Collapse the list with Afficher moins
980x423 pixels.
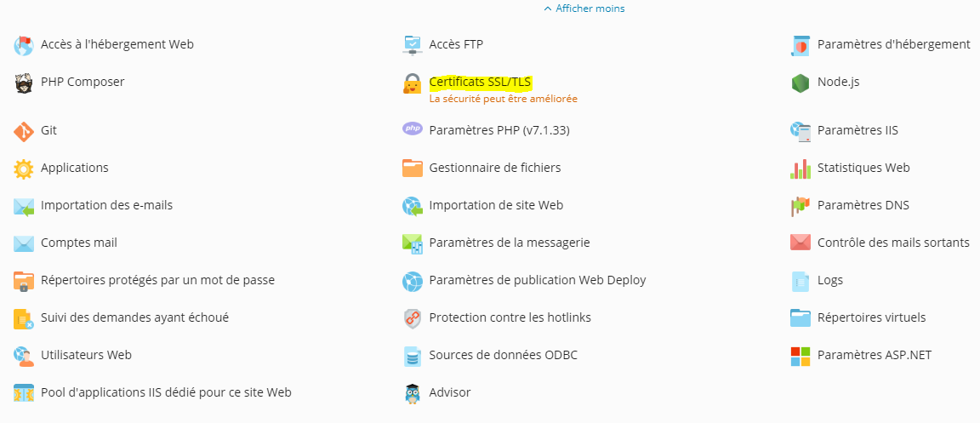[x=584, y=9]
